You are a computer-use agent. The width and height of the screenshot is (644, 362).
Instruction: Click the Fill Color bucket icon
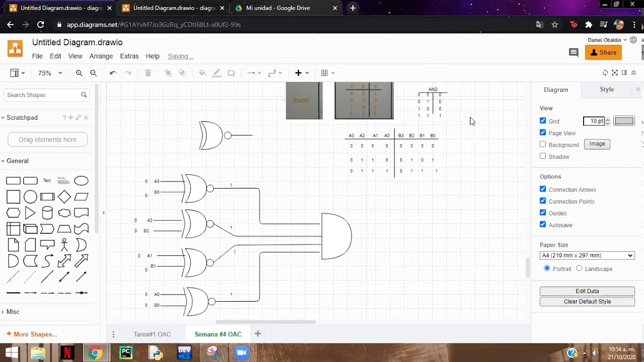coord(202,73)
